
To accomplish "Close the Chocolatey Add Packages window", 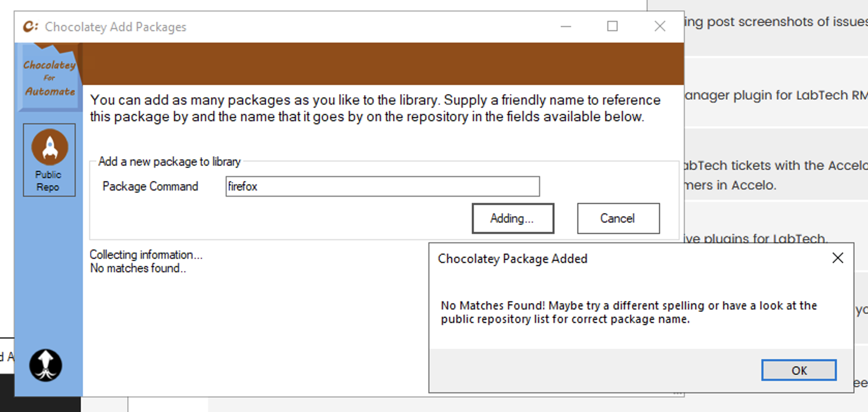I will (660, 26).
